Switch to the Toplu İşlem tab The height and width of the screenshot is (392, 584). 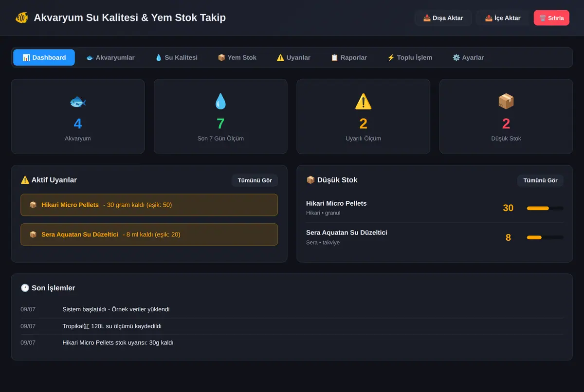pos(410,57)
